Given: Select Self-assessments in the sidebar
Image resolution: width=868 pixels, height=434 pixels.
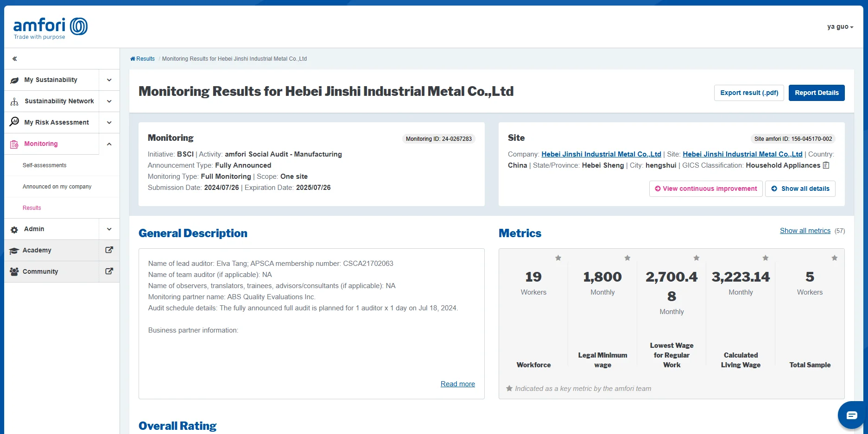Looking at the screenshot, I should tap(44, 165).
